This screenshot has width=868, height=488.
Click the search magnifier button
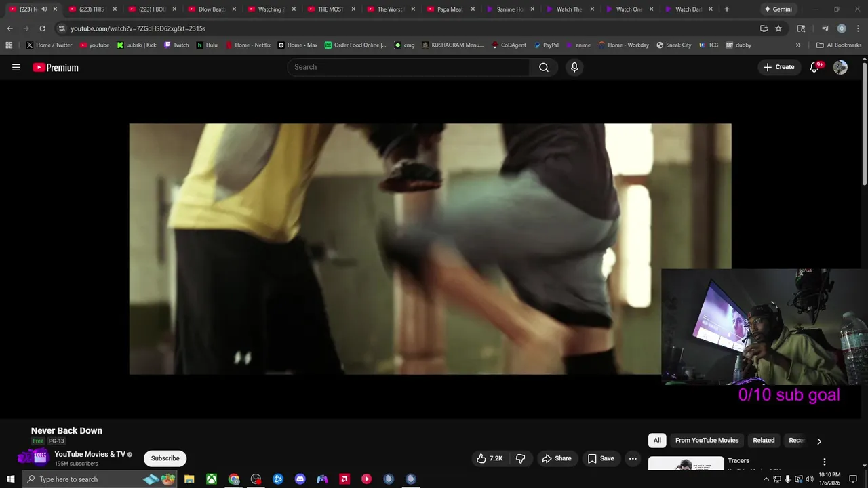544,67
